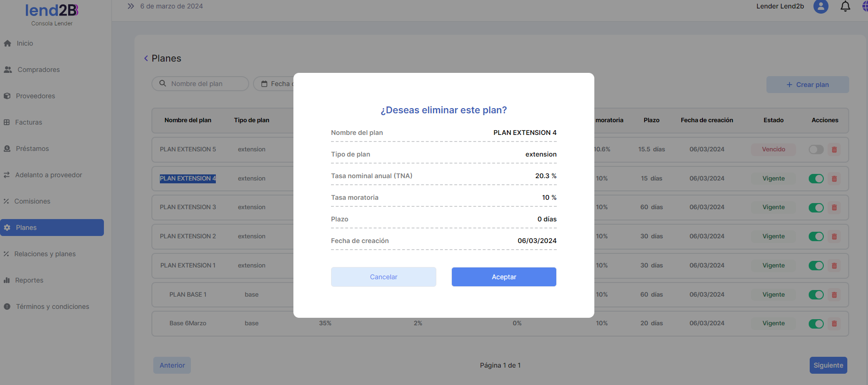
Task: Open Compradores in the sidebar menu
Action: 39,70
